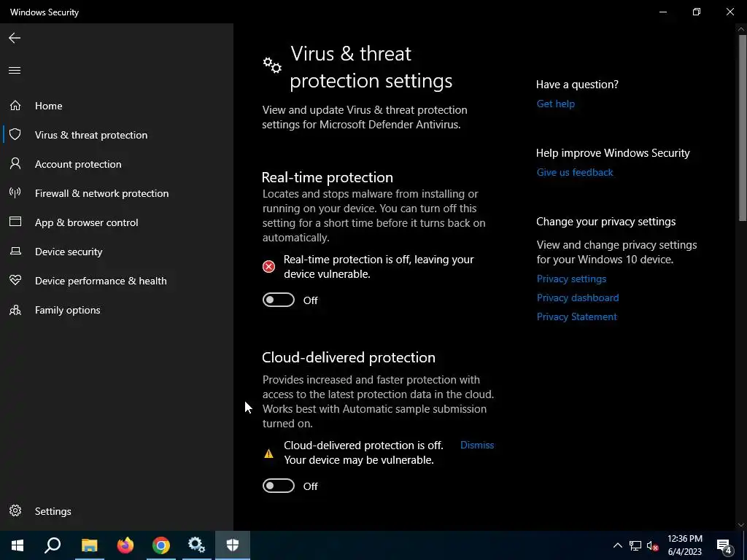
Task: Click the yellow warning triangle icon
Action: [x=268, y=454]
